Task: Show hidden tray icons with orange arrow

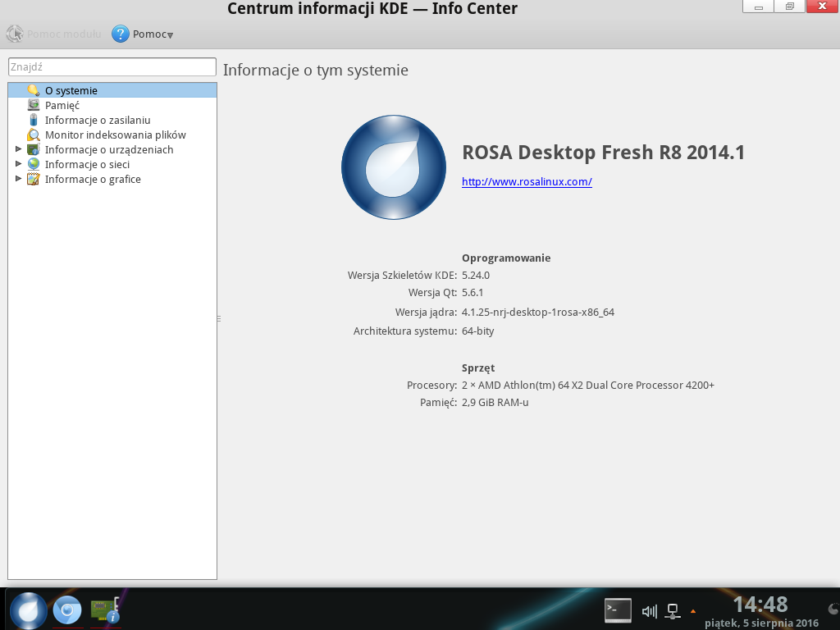Action: [x=693, y=610]
